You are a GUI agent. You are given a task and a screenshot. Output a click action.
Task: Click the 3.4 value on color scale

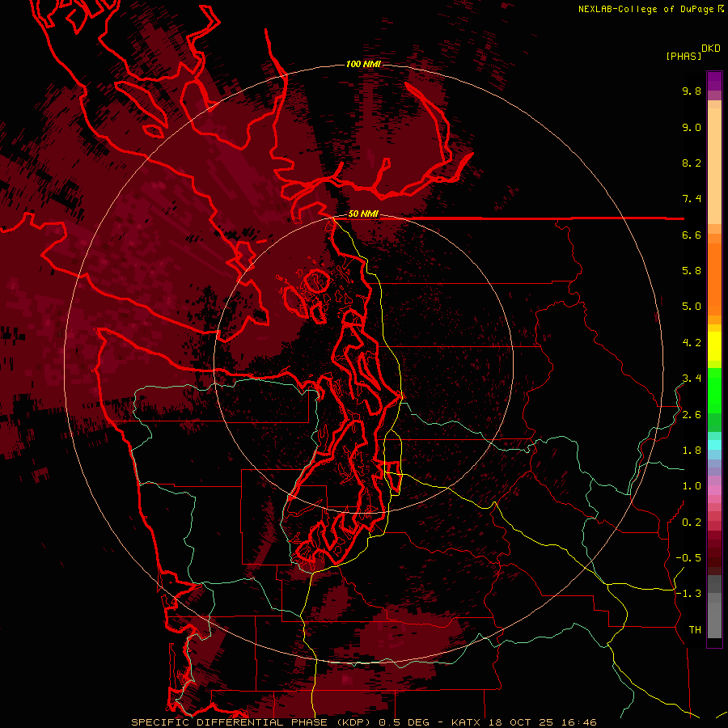692,379
